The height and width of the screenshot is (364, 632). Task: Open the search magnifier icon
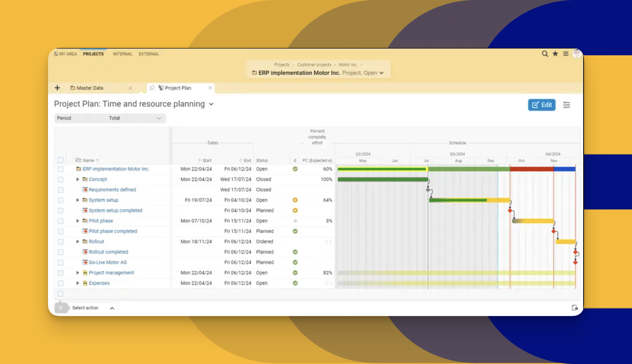pyautogui.click(x=545, y=54)
